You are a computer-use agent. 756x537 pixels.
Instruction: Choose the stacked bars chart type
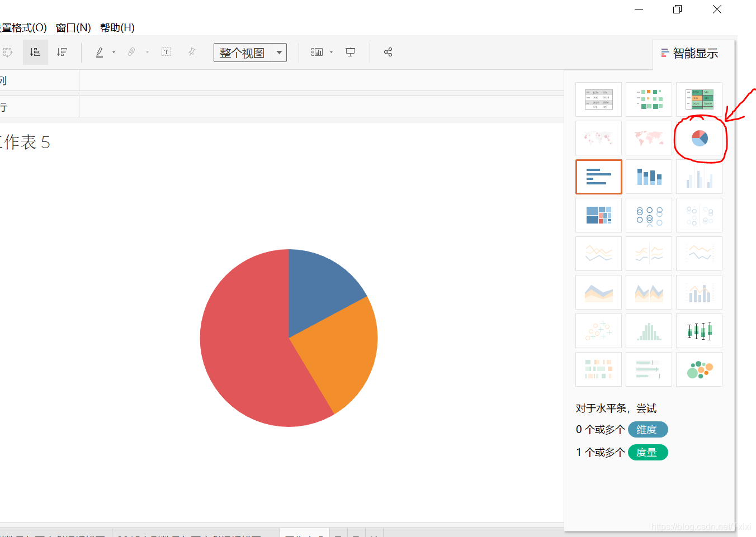649,177
